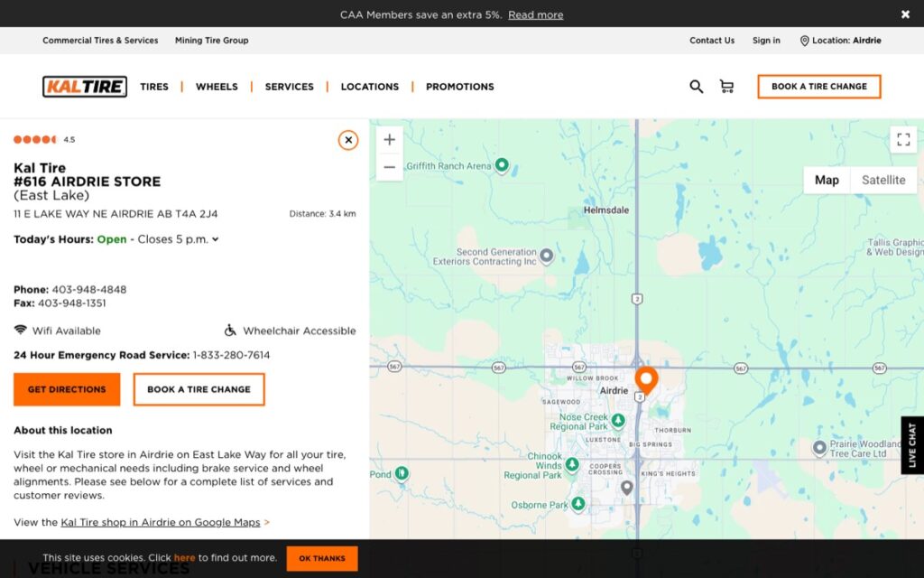Click the Airdrie label on map

[614, 390]
